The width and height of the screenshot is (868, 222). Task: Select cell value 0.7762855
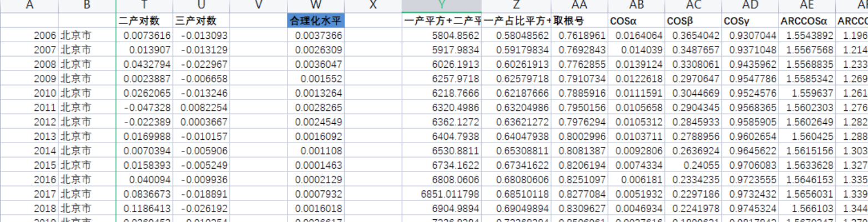(x=579, y=64)
